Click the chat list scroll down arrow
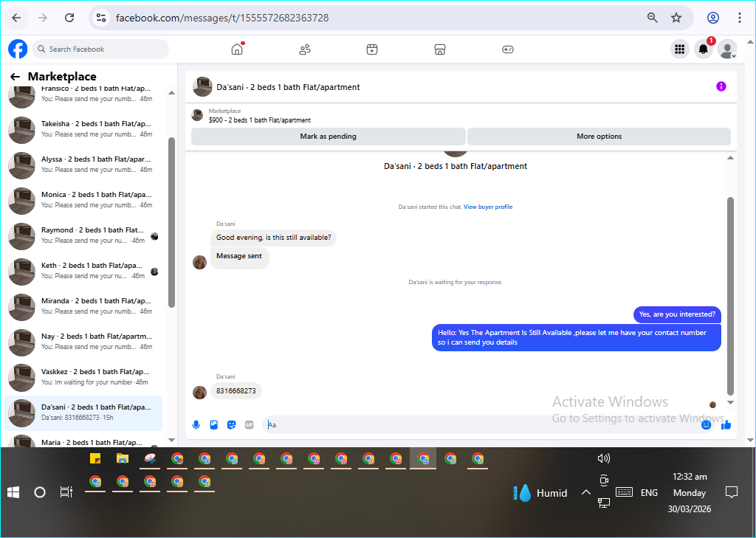Screen dimensions: 756x538 click(x=171, y=440)
